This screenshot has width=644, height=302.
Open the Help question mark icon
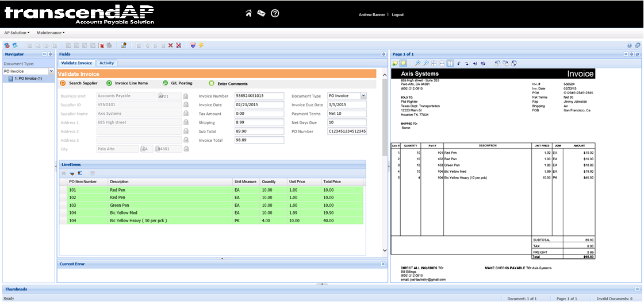(275, 13)
